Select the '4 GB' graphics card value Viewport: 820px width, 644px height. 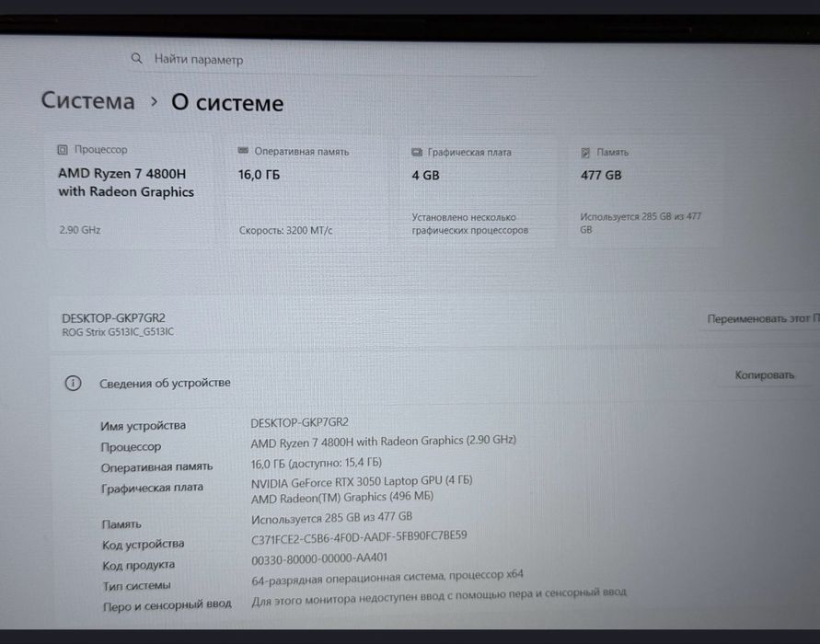tap(426, 175)
